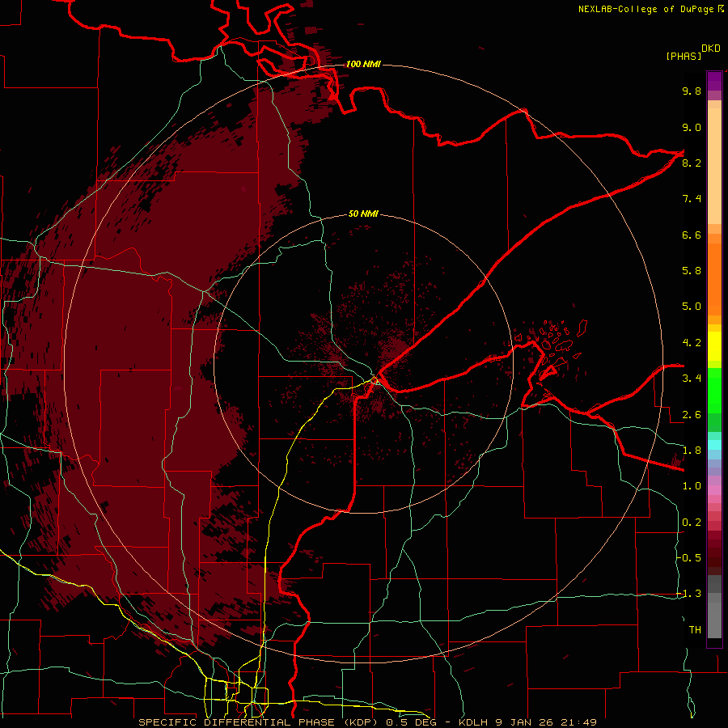Select the 9.0 legend value
The image size is (728, 728).
click(692, 127)
